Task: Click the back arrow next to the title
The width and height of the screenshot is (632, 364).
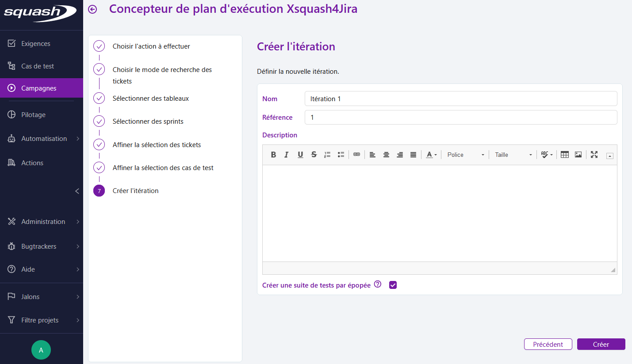Action: click(92, 9)
